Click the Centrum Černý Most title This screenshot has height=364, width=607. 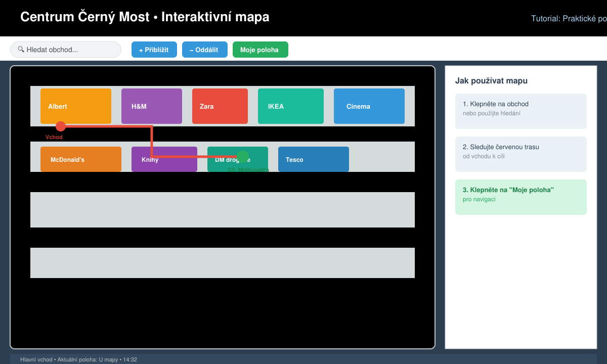145,17
